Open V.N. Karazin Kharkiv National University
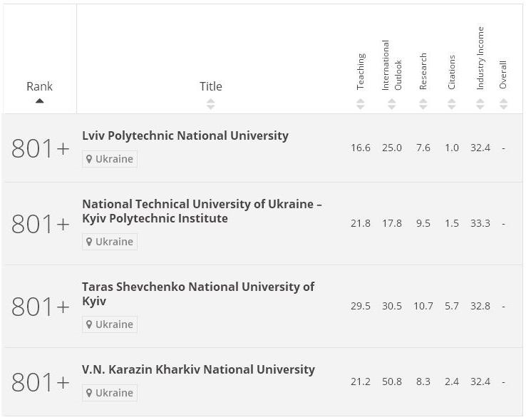 click(x=198, y=369)
